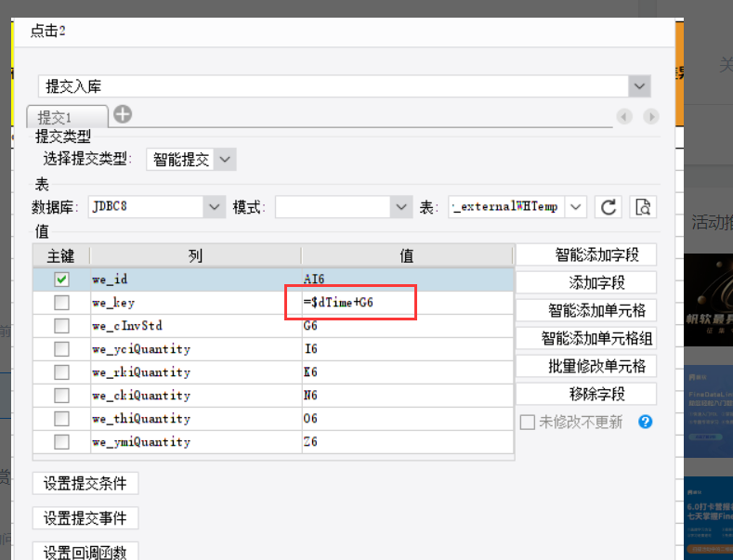
Task: Open the 提交入库 dropdown
Action: 639,86
